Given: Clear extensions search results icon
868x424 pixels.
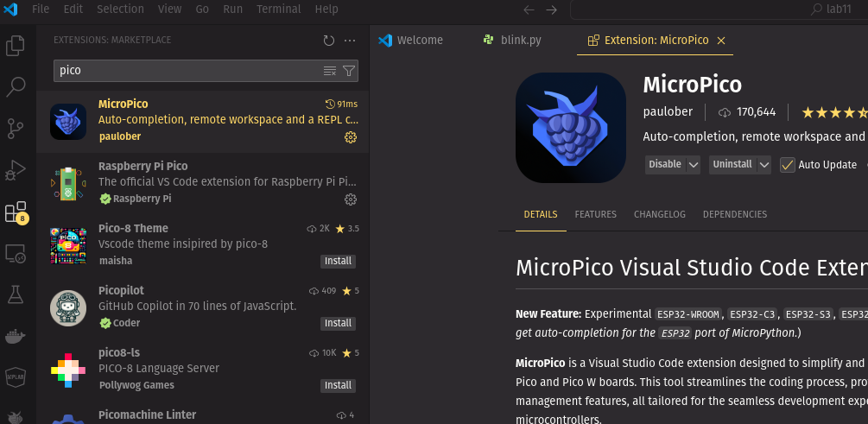Looking at the screenshot, I should click(x=330, y=71).
